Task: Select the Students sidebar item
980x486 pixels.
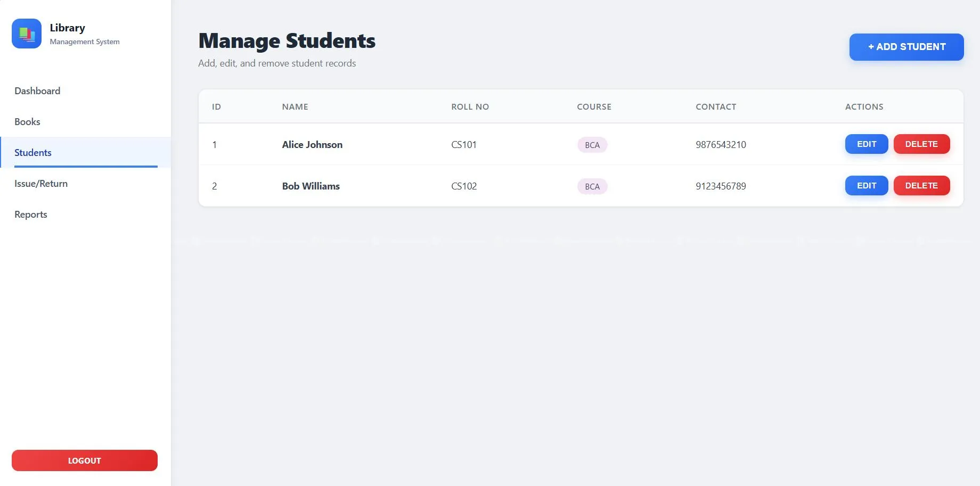Action: pos(33,153)
